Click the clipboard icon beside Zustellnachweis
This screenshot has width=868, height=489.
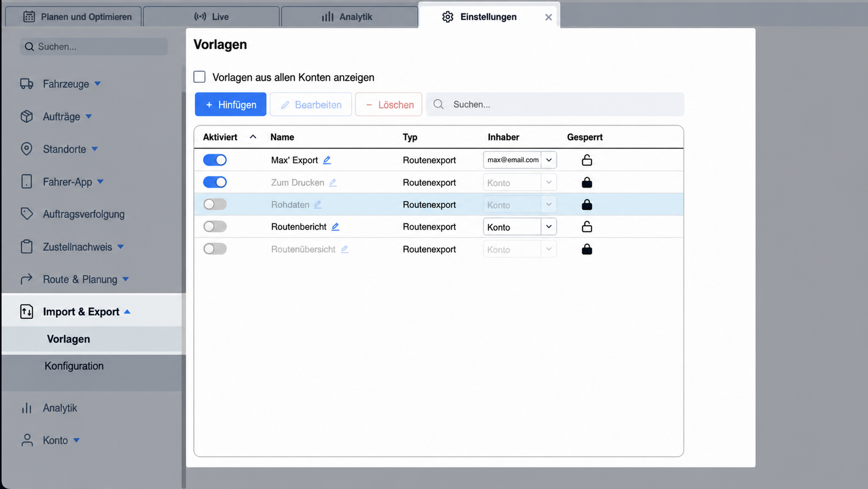tap(26, 246)
